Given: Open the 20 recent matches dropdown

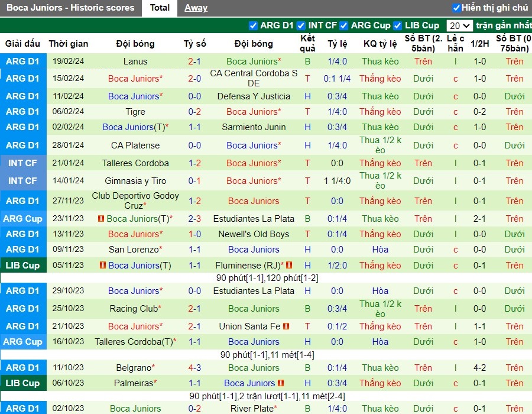Looking at the screenshot, I should click(x=459, y=26).
